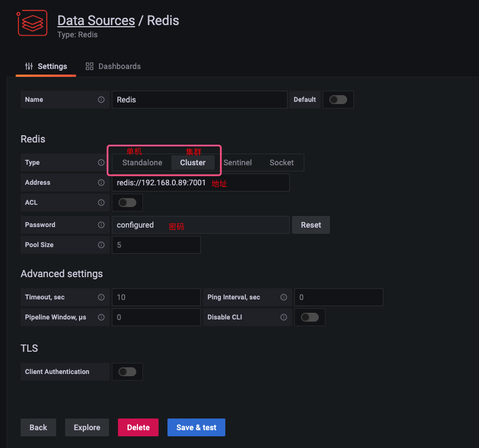479x448 pixels.
Task: Open the Settings tab
Action: pyautogui.click(x=46, y=66)
